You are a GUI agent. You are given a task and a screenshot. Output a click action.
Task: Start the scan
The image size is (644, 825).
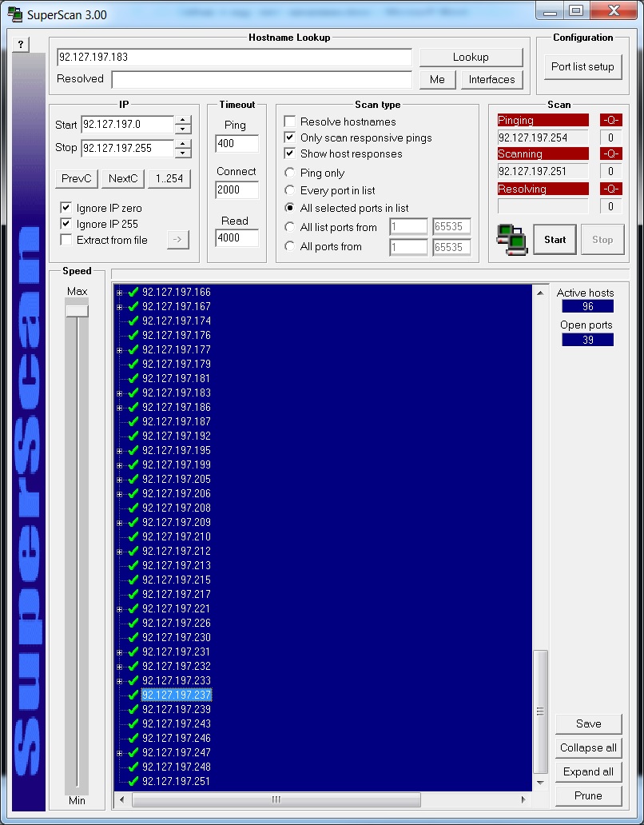(555, 239)
